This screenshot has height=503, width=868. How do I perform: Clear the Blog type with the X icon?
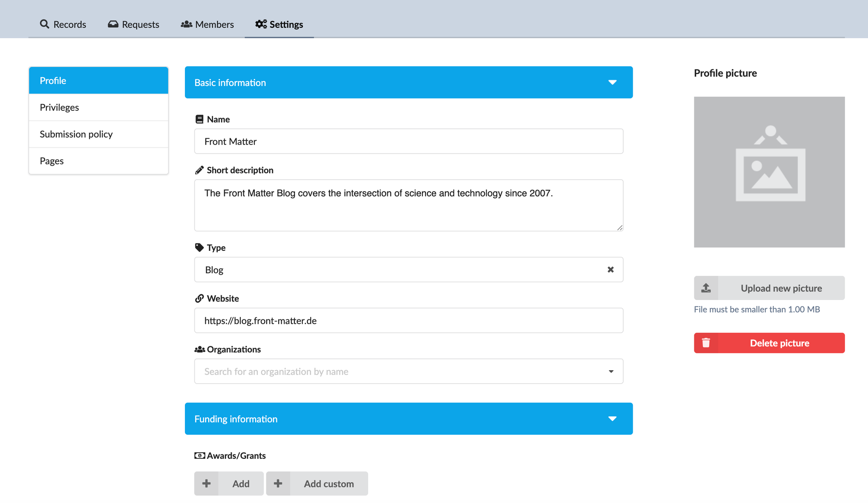coord(611,270)
